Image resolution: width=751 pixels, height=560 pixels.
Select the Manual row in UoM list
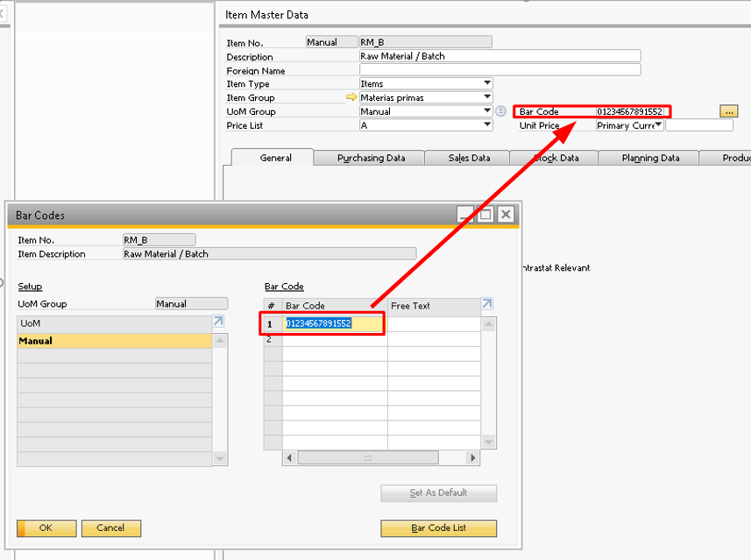(x=114, y=341)
